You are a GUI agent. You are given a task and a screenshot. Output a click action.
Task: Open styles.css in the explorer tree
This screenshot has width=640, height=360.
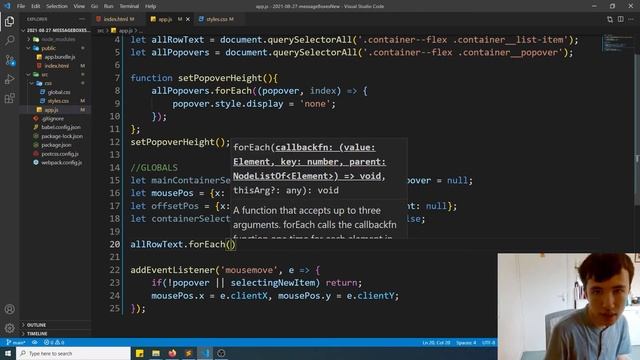coord(58,101)
